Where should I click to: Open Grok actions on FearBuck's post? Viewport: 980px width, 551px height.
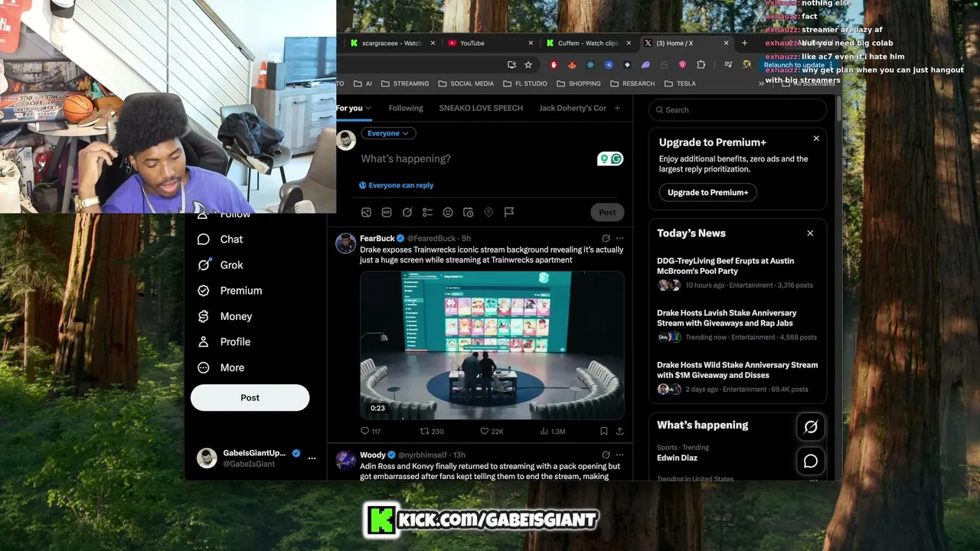click(x=606, y=239)
